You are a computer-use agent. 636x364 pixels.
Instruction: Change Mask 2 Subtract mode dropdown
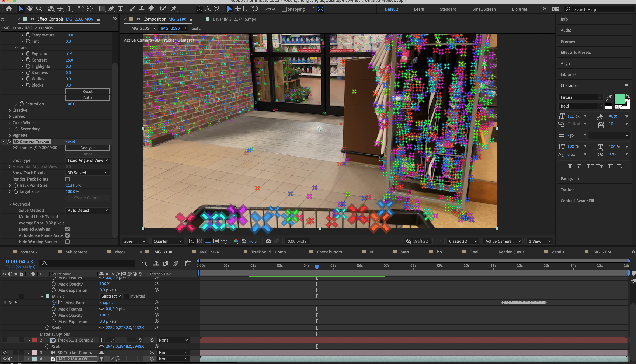(111, 296)
